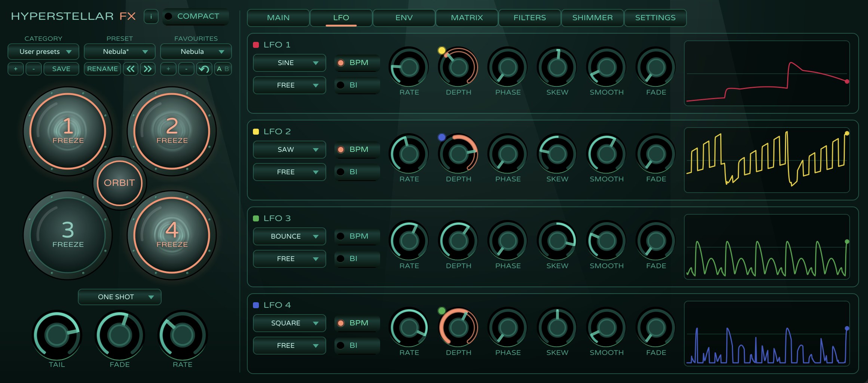Image resolution: width=868 pixels, height=383 pixels.
Task: Go to the next preset with double-right arrows
Action: click(148, 69)
